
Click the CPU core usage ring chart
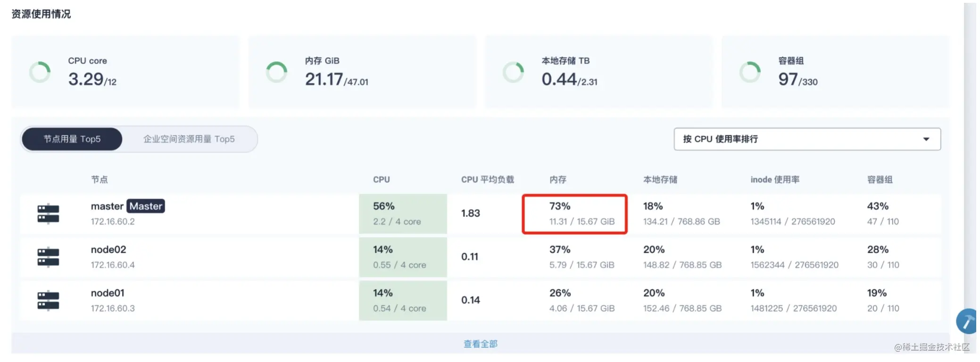[x=40, y=72]
